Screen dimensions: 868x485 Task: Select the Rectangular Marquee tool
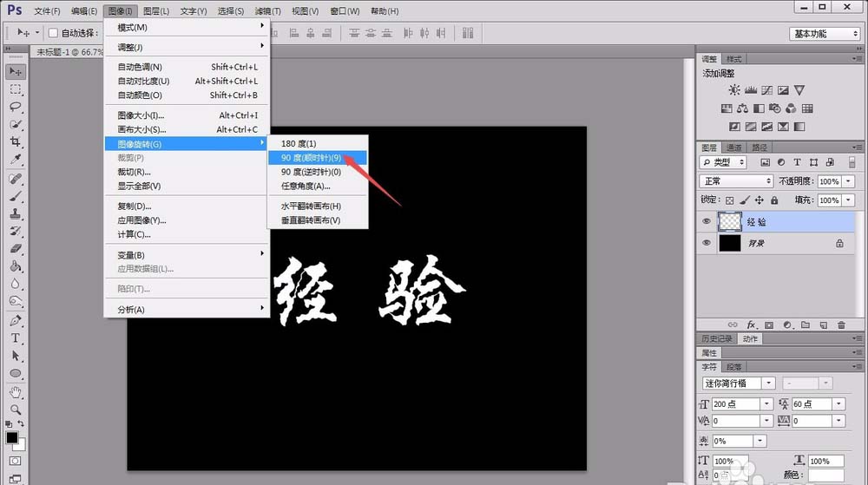16,89
